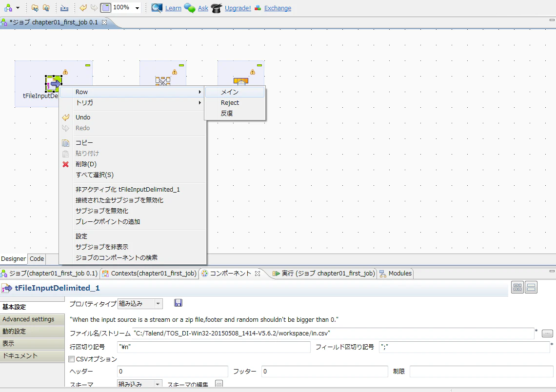The height and width of the screenshot is (392, 556).
Task: Choose Reject in the Row submenu
Action: [x=235, y=102]
